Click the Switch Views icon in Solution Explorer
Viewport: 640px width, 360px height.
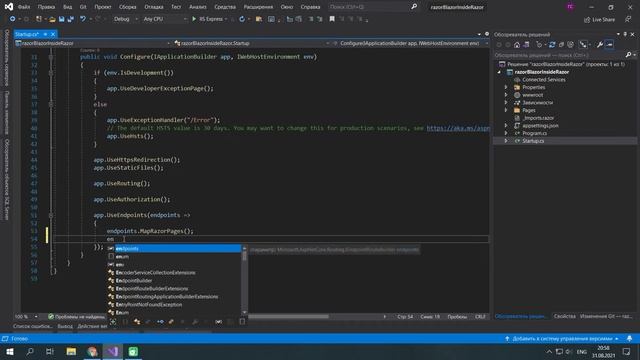(527, 45)
